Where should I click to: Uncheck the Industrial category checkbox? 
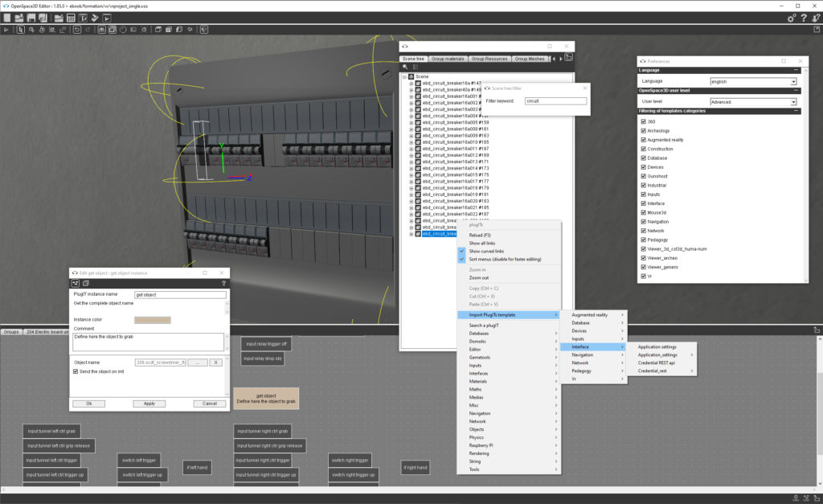point(643,186)
